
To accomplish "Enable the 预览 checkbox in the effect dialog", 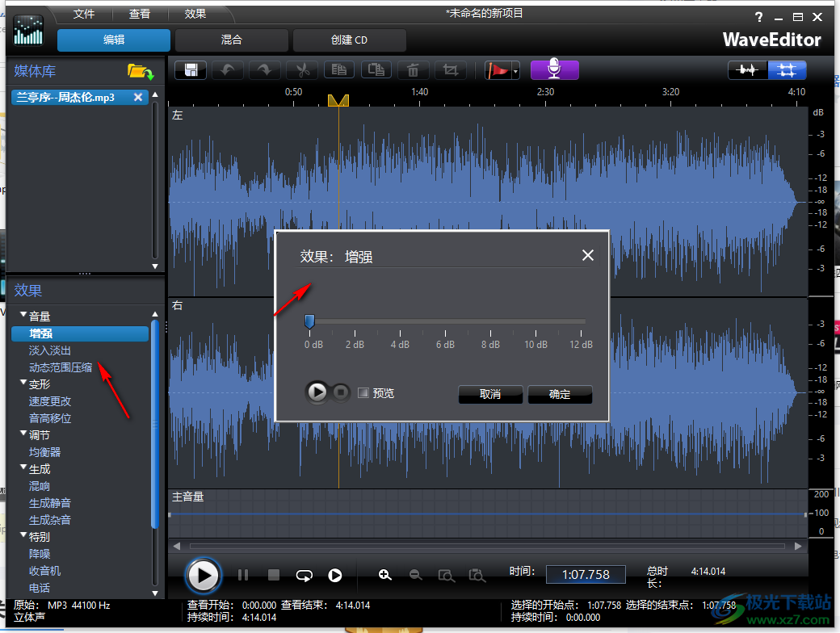I will click(x=363, y=392).
